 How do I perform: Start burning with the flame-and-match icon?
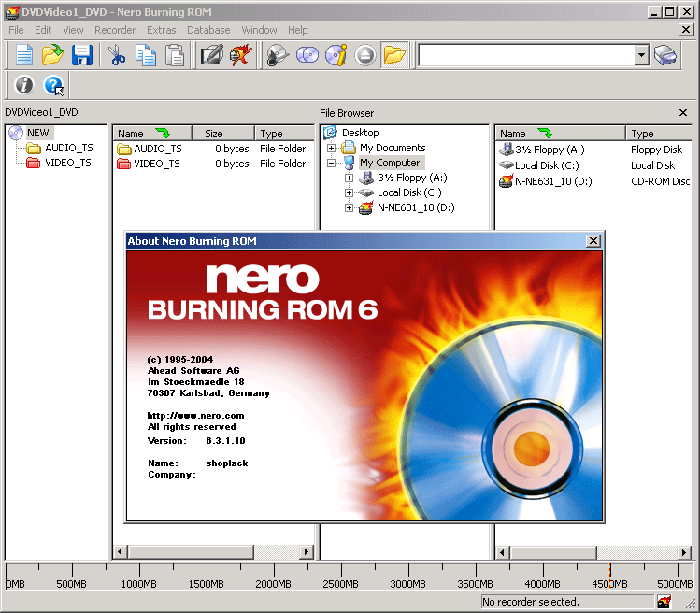[x=241, y=55]
